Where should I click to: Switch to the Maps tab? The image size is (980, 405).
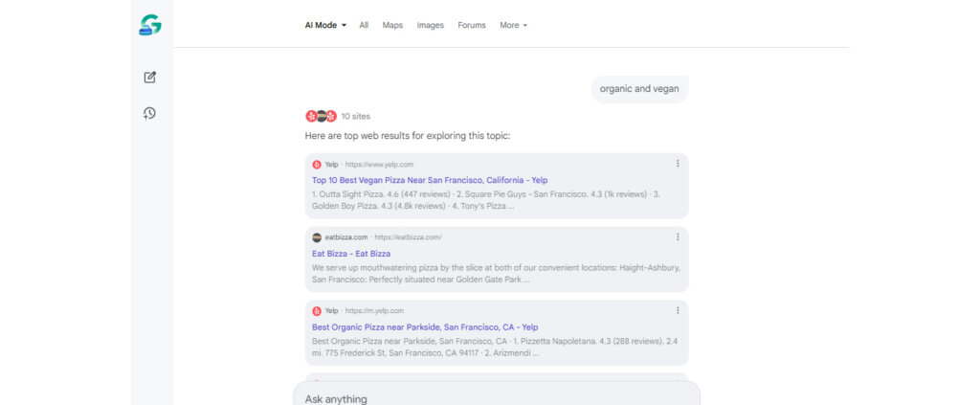[392, 25]
